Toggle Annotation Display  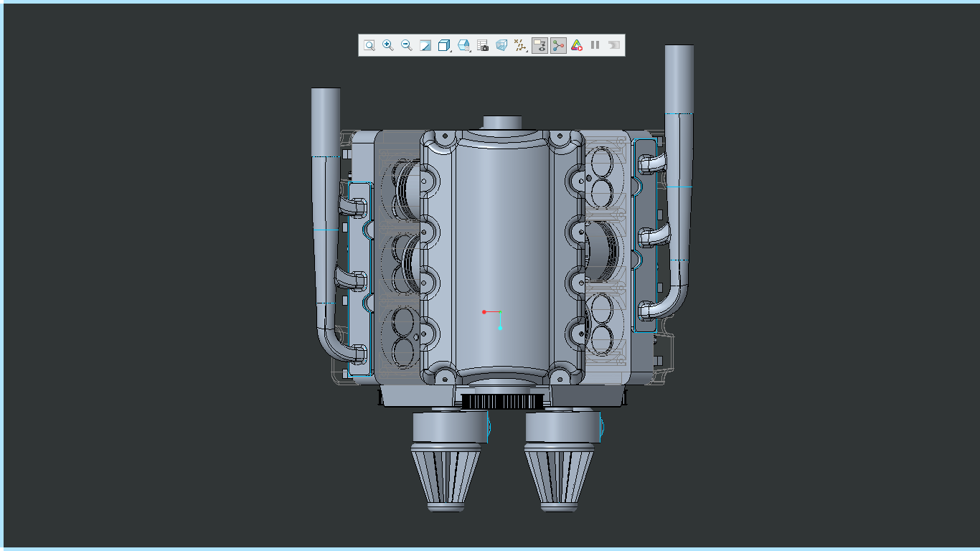pyautogui.click(x=540, y=45)
